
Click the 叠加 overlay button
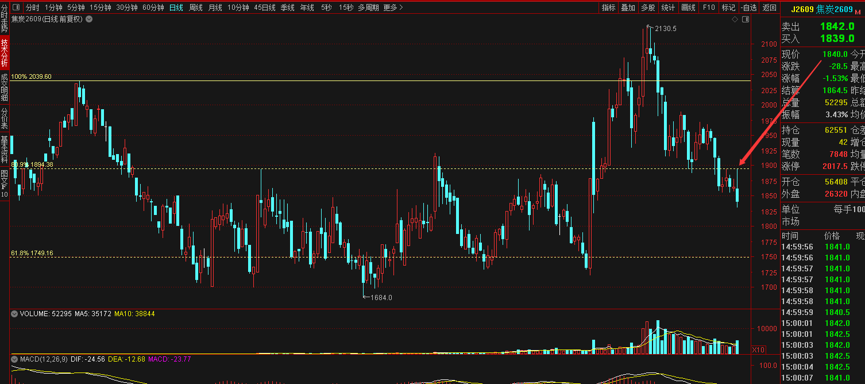point(628,8)
